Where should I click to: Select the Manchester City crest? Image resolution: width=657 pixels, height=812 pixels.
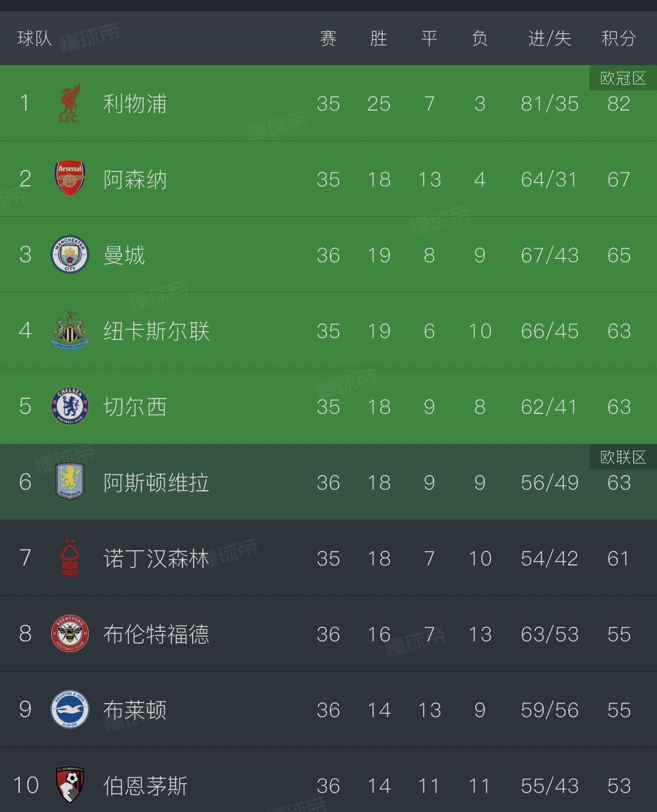tap(70, 255)
